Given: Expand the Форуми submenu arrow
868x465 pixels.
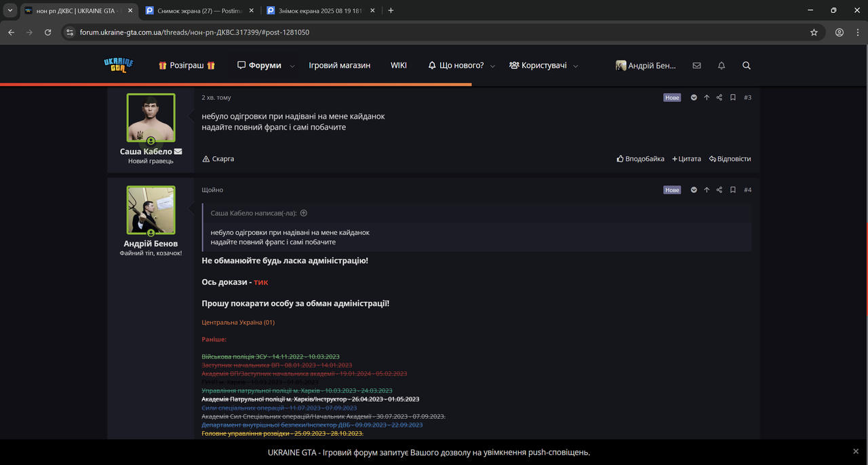Looking at the screenshot, I should pyautogui.click(x=292, y=66).
